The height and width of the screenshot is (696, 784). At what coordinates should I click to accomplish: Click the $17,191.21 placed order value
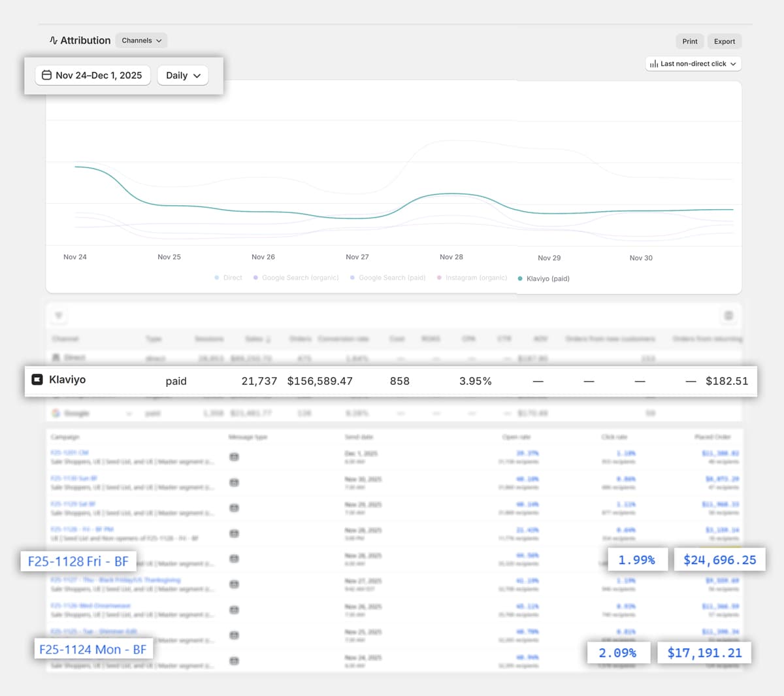(x=704, y=653)
